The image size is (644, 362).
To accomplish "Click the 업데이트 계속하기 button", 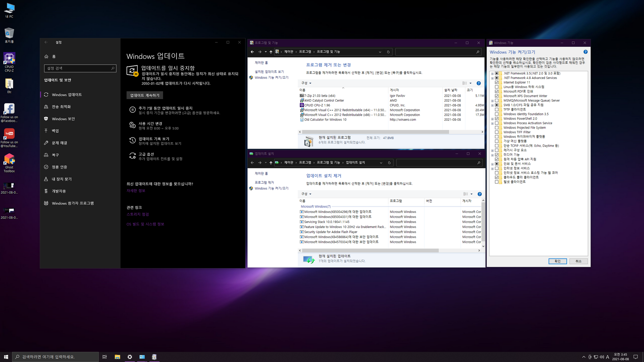I will (x=145, y=95).
